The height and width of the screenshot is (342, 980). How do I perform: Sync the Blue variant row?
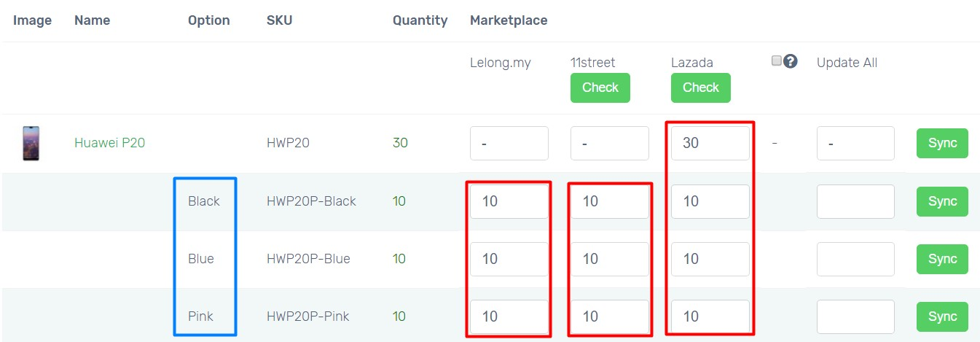(x=942, y=259)
